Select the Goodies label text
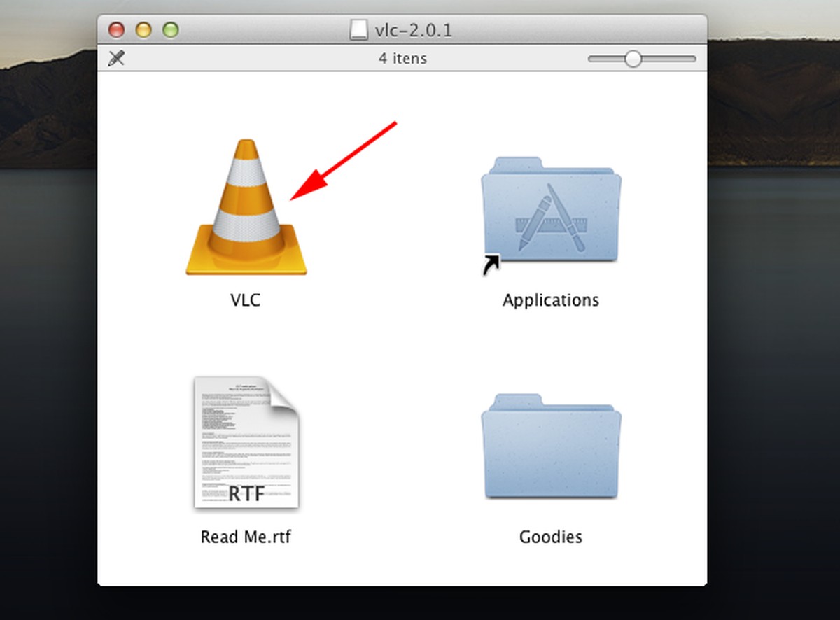 coord(551,537)
